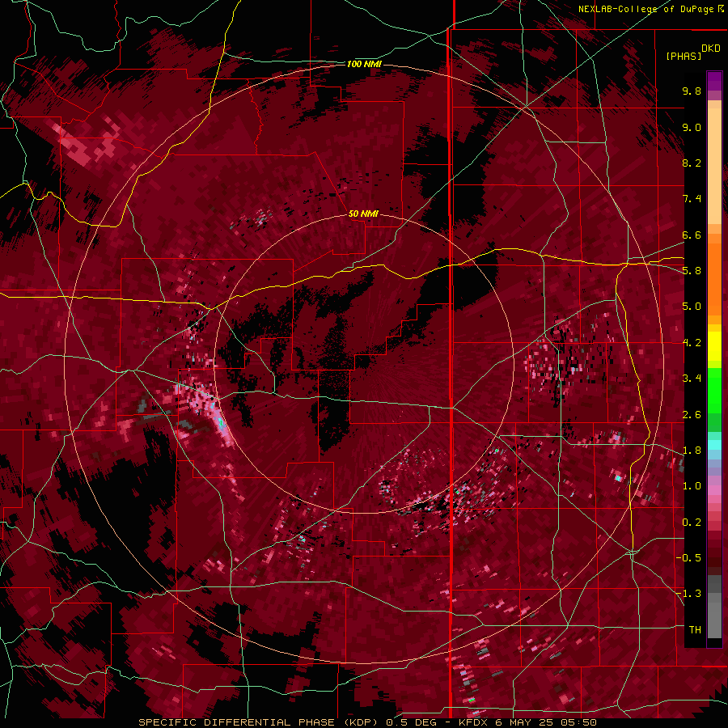Screen dimensions: 728x728
Task: Click the TH threshold label
Action: (695, 630)
